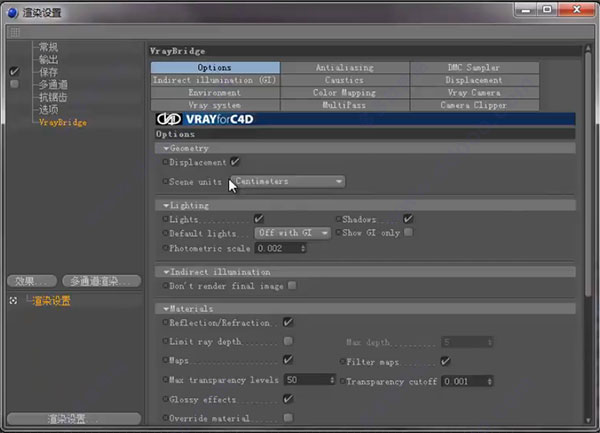Open the Color Mapping tab

tap(345, 93)
